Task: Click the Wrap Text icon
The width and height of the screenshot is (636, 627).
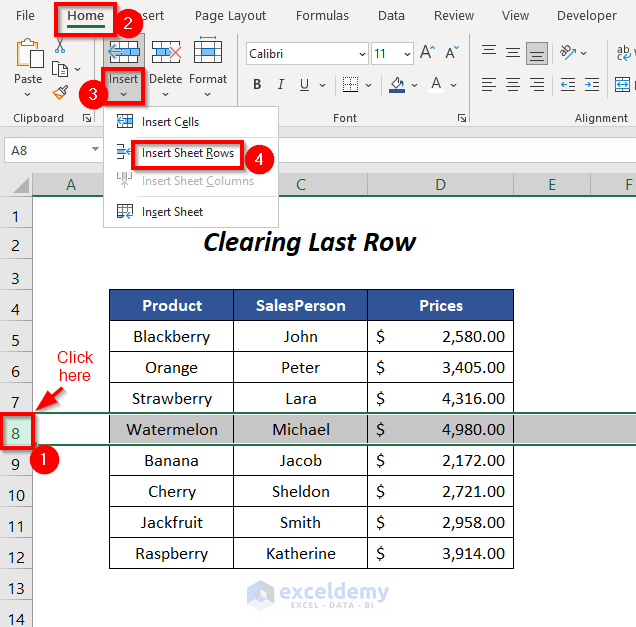Action: point(623,53)
